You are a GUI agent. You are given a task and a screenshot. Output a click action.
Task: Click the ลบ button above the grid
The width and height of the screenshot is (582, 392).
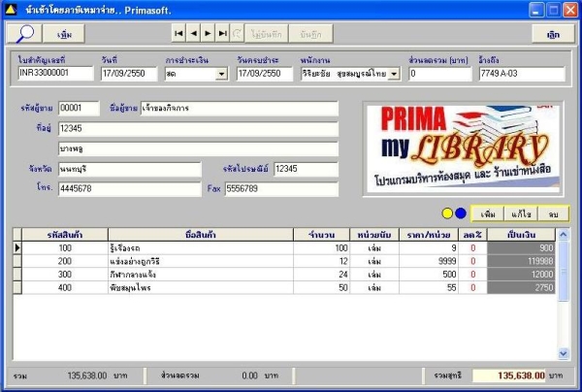[x=553, y=213]
